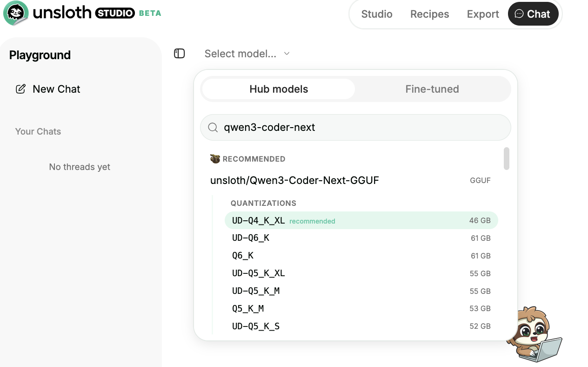Screen dimensions: 588x367
Task: Open the Export section
Action: point(482,14)
